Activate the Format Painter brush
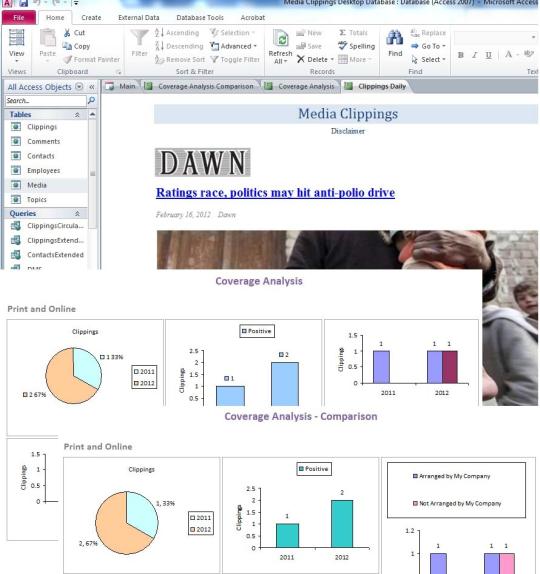540x574 pixels. click(67, 59)
